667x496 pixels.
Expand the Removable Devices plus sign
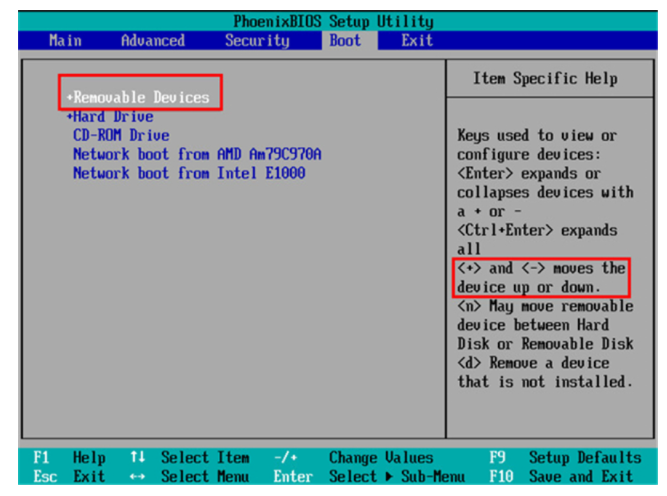click(70, 97)
